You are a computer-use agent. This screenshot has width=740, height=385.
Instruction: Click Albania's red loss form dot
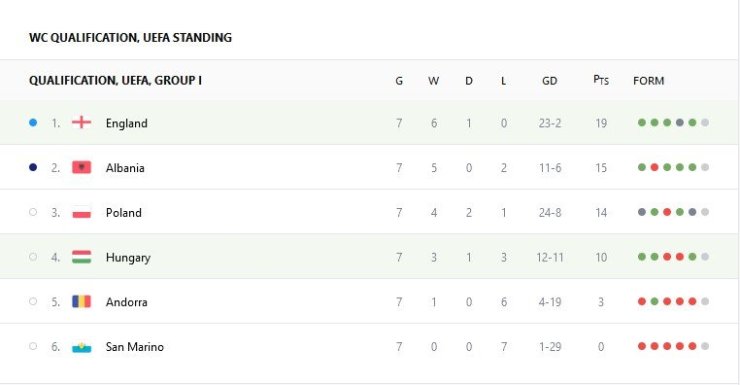654,167
